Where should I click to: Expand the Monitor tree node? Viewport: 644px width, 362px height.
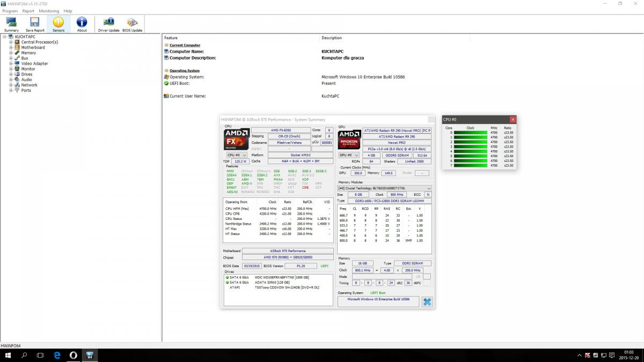click(11, 69)
